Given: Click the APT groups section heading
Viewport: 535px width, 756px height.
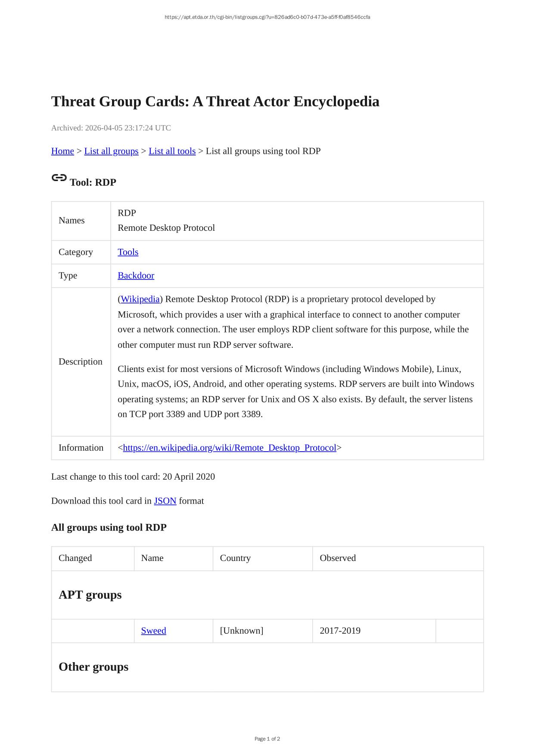Looking at the screenshot, I should click(x=90, y=595).
